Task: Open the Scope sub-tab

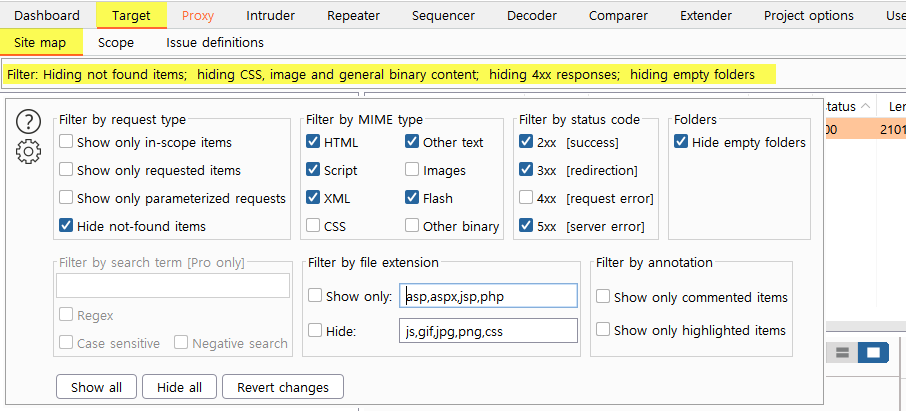Action: (116, 43)
